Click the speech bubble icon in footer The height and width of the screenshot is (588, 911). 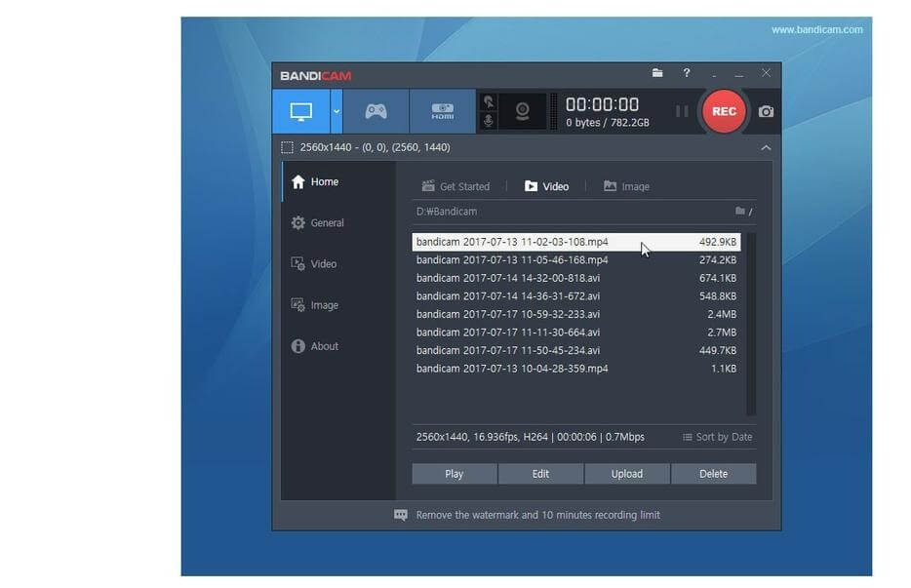click(x=401, y=515)
